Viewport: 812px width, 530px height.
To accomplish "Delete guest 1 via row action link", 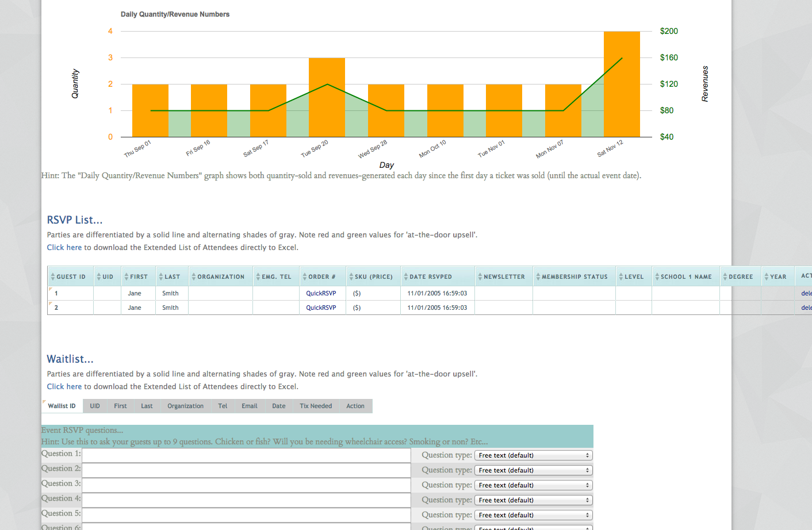I will point(806,293).
